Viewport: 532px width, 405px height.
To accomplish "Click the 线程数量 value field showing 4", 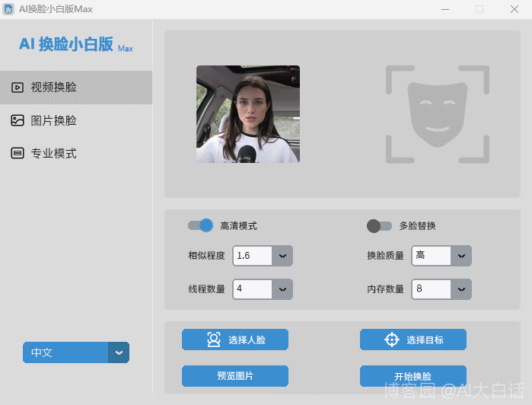I will click(253, 289).
